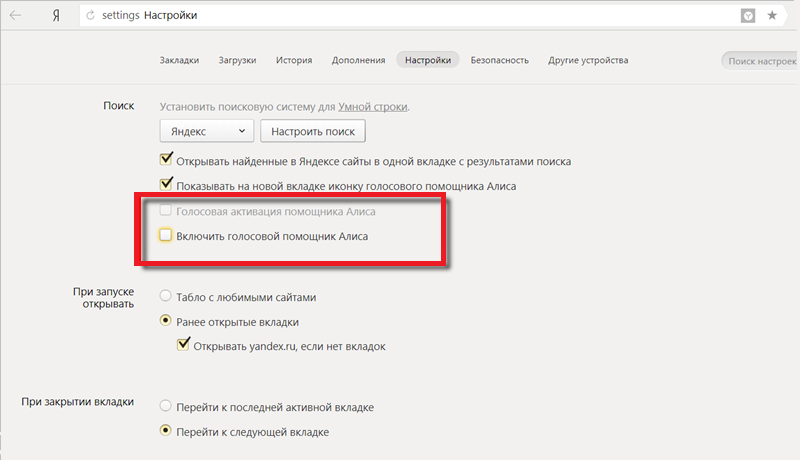The width and height of the screenshot is (800, 460).
Task: Open the Умной строки link
Action: [372, 107]
